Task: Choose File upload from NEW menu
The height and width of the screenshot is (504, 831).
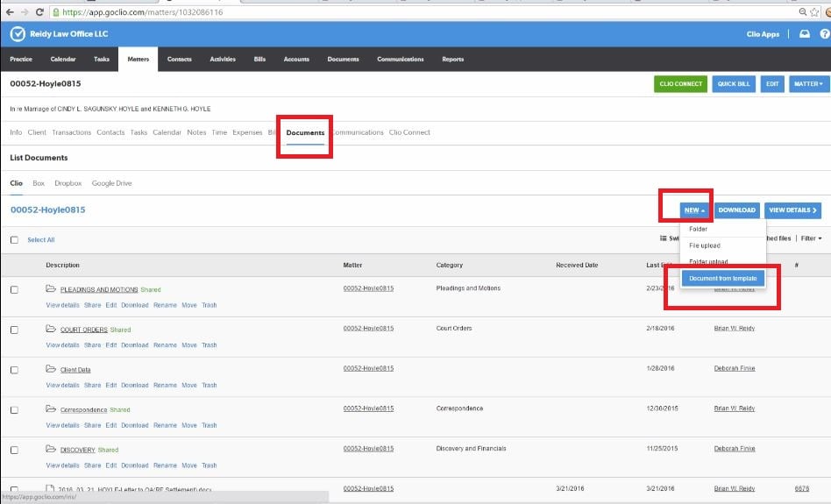Action: 705,245
